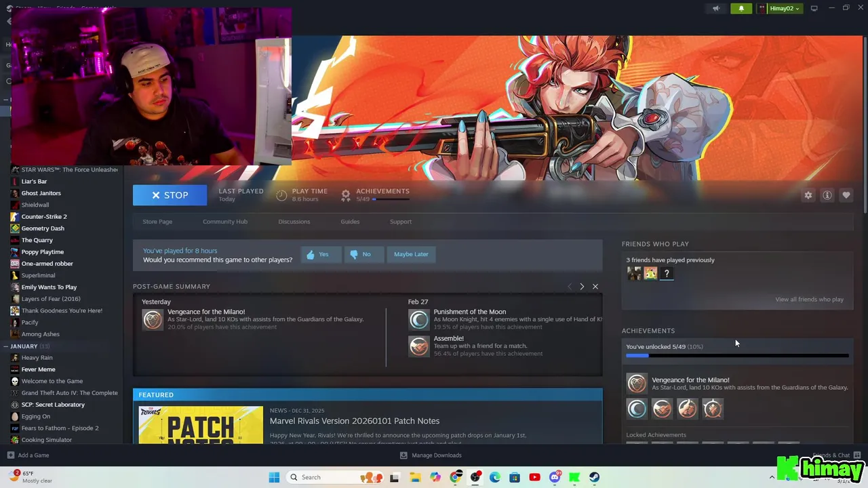Go to previous post-game summary page
The image size is (868, 488).
tap(569, 287)
